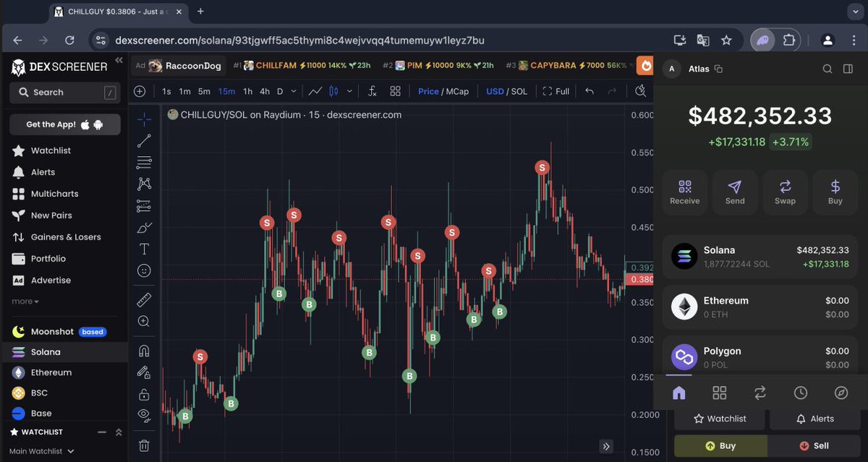Screen dimensions: 868x462
Task: Open the Phantom activity history tab
Action: tap(800, 393)
